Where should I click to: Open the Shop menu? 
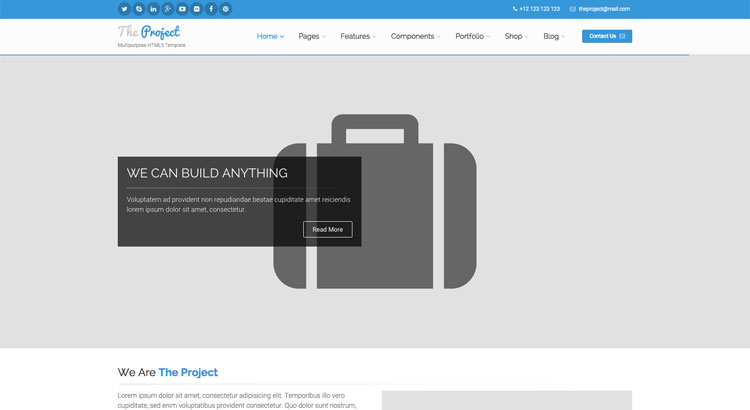(516, 36)
